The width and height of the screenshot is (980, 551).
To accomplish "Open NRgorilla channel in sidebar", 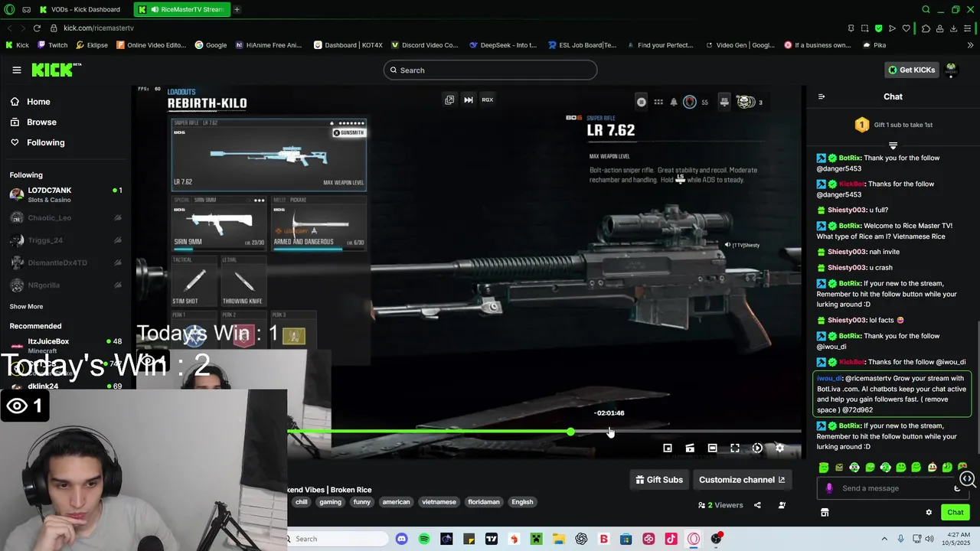I will point(66,285).
